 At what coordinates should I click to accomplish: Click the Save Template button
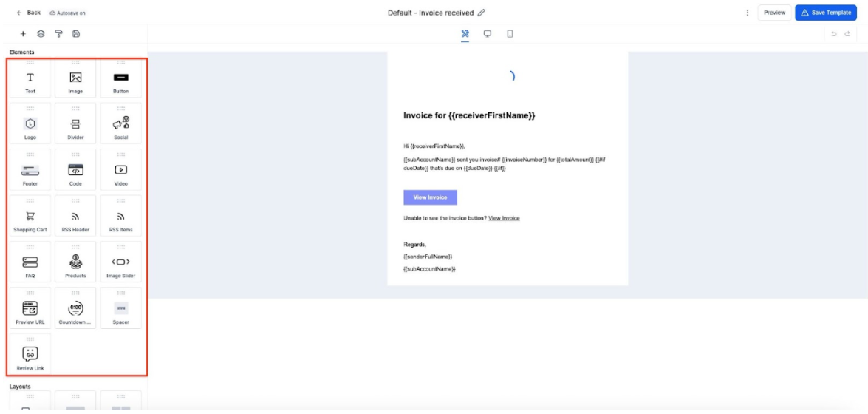tap(826, 13)
